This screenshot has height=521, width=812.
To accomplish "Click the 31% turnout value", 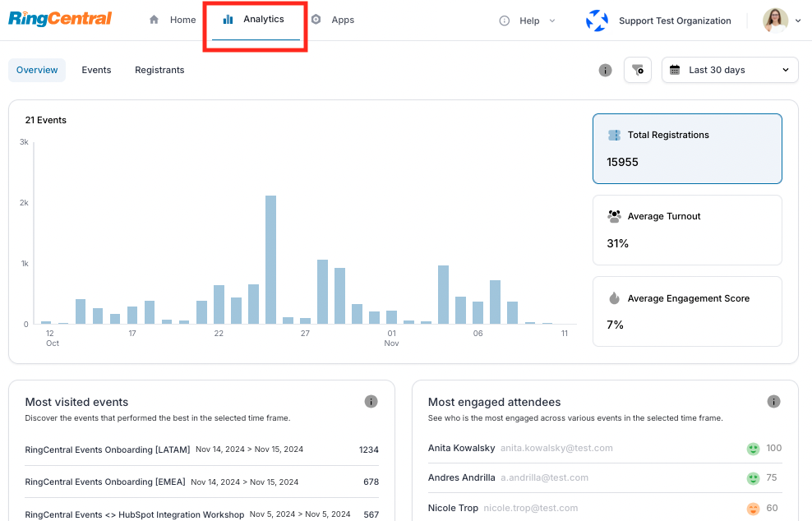I will point(618,243).
